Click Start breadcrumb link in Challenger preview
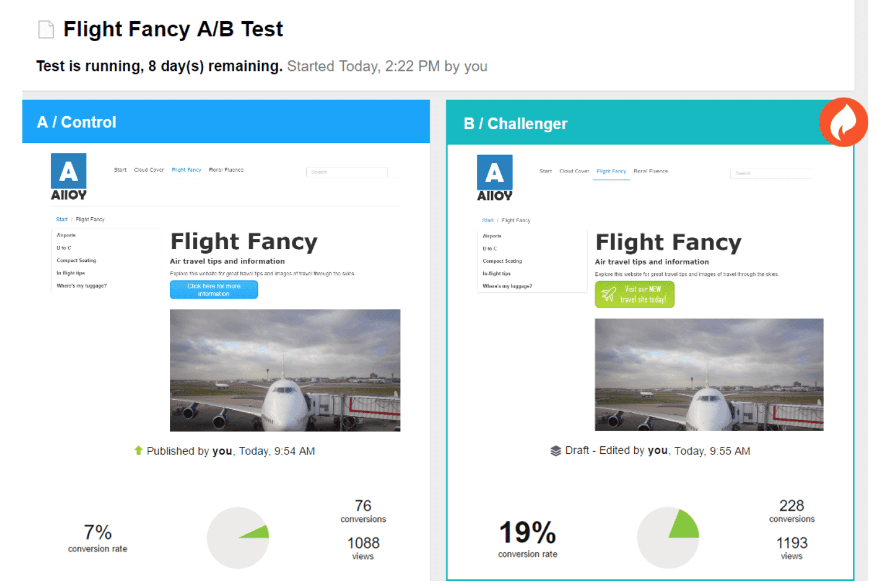 click(x=487, y=220)
